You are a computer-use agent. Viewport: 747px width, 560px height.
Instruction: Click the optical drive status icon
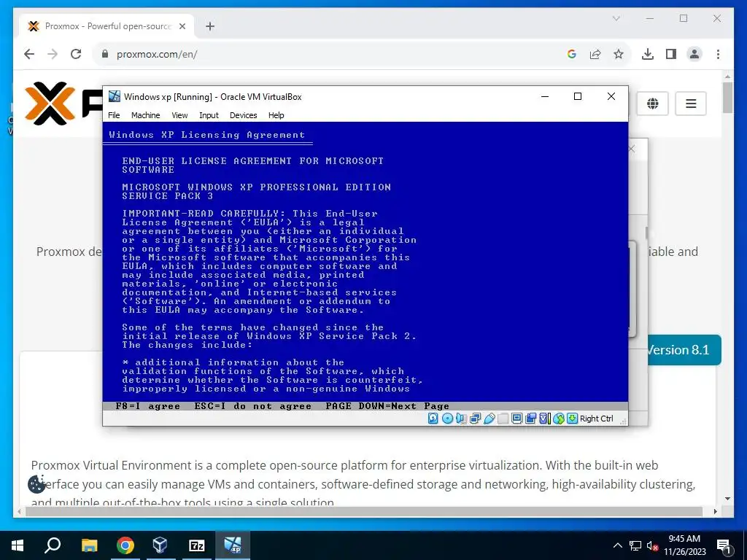[x=447, y=419]
